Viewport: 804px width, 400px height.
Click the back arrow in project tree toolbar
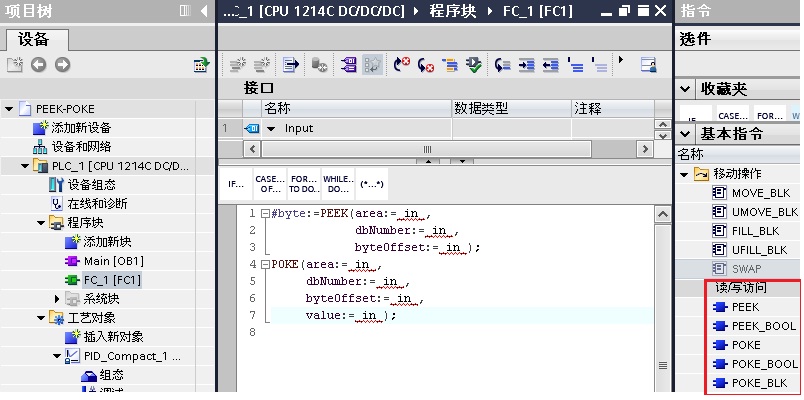coord(38,65)
